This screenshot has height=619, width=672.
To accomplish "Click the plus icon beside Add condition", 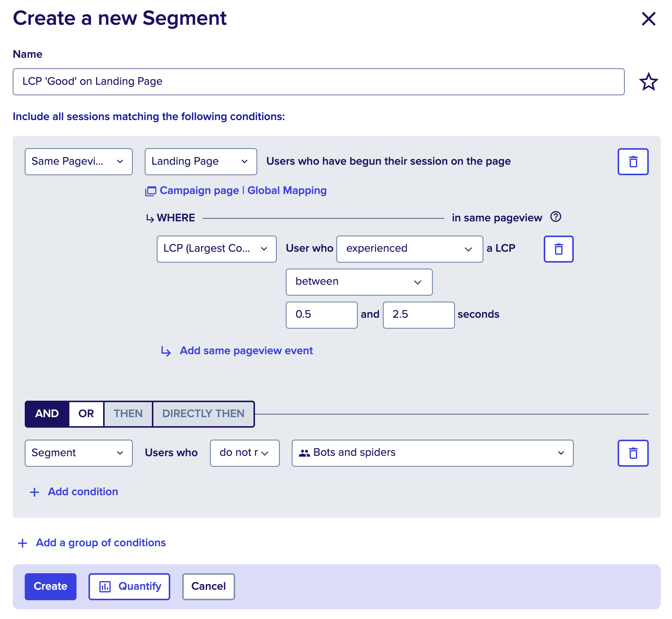I will [x=34, y=492].
